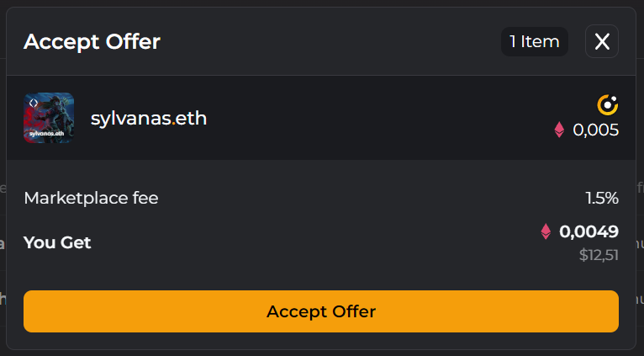644x356 pixels.
Task: Click empty space between fee label and percentage
Action: point(370,198)
